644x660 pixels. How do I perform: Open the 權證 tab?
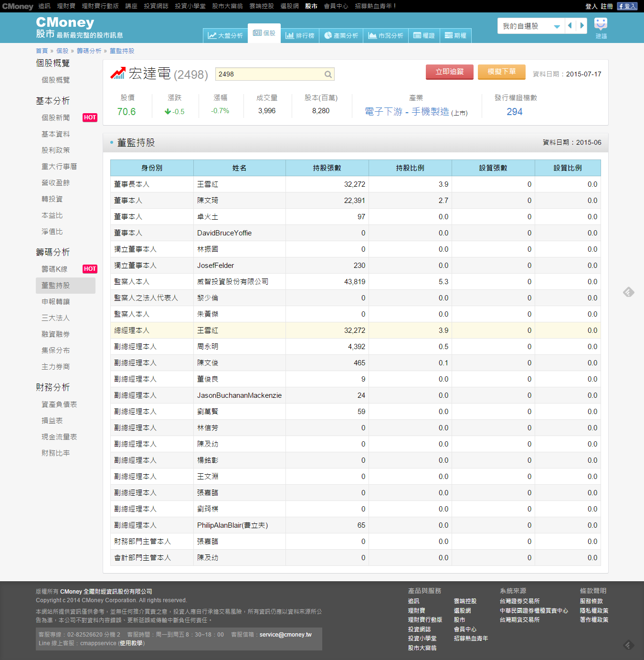coord(424,35)
